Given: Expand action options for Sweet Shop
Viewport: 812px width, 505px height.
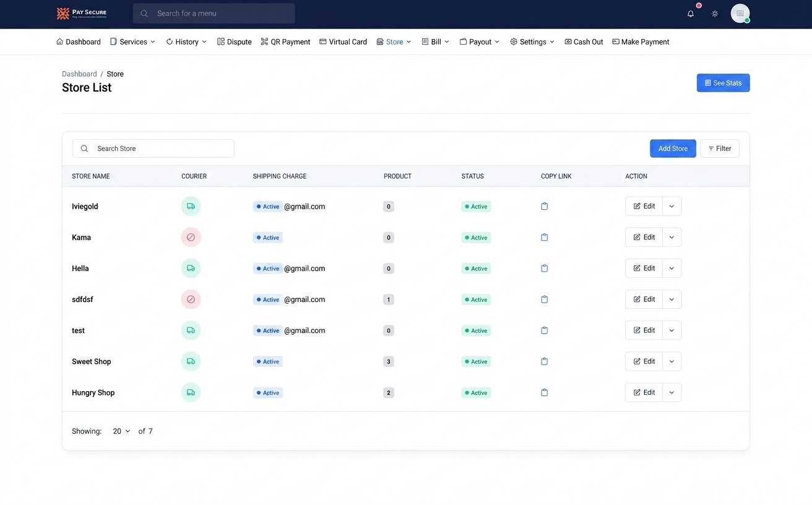Looking at the screenshot, I should click(x=672, y=361).
